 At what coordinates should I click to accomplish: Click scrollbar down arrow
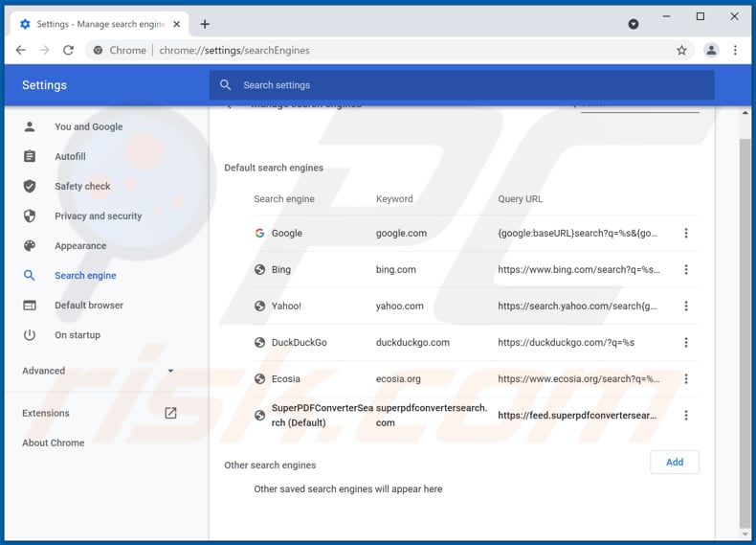pyautogui.click(x=745, y=534)
